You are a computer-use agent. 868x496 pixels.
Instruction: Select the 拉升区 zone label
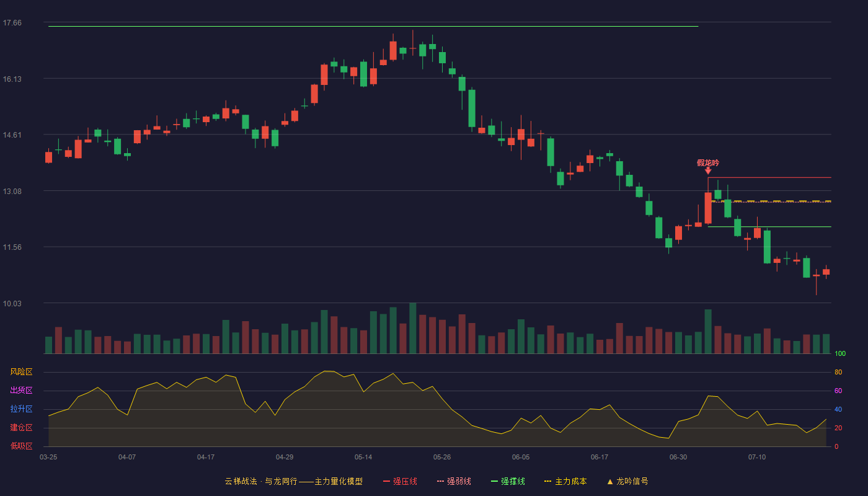click(21, 409)
